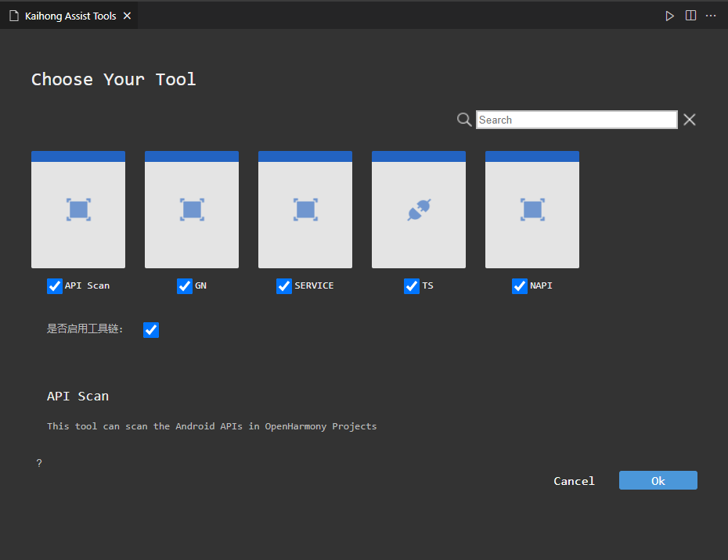728x560 pixels.
Task: Click the question mark help icon
Action: pyautogui.click(x=39, y=463)
